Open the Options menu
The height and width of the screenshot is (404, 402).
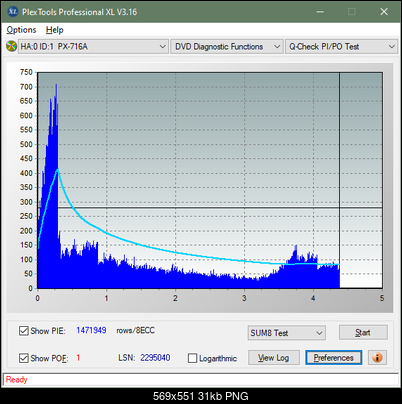tap(21, 30)
